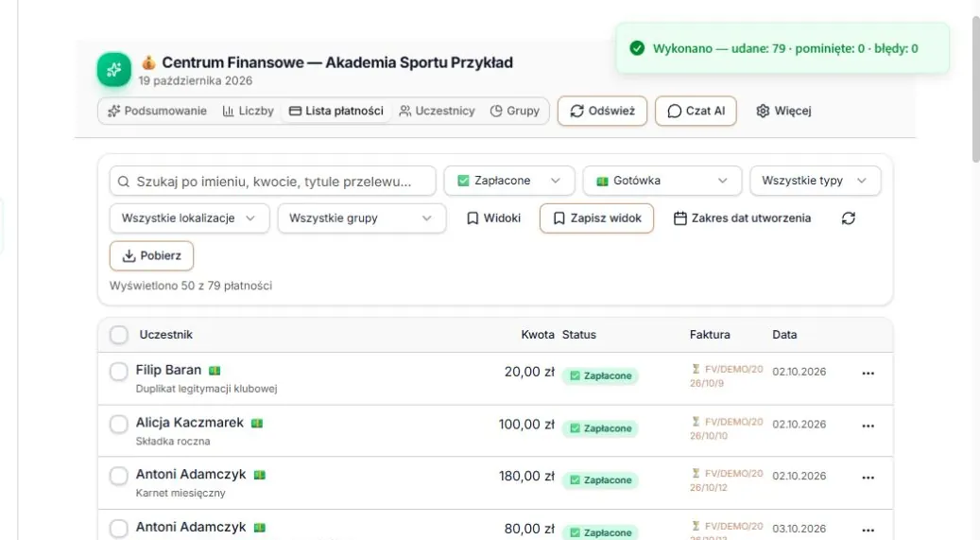Toggle the select-all checkbox in table header
The height and width of the screenshot is (540, 980).
119,335
